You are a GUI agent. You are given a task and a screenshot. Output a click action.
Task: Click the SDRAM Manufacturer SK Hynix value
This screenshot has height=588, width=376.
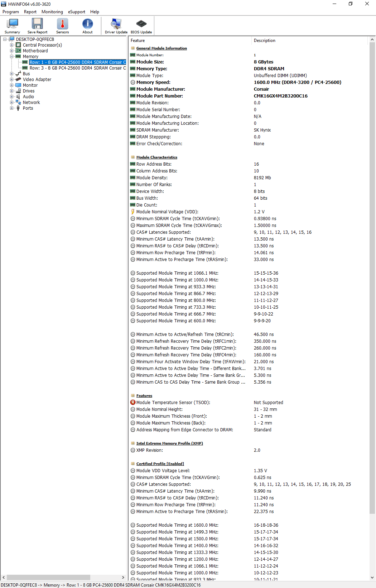[262, 130]
